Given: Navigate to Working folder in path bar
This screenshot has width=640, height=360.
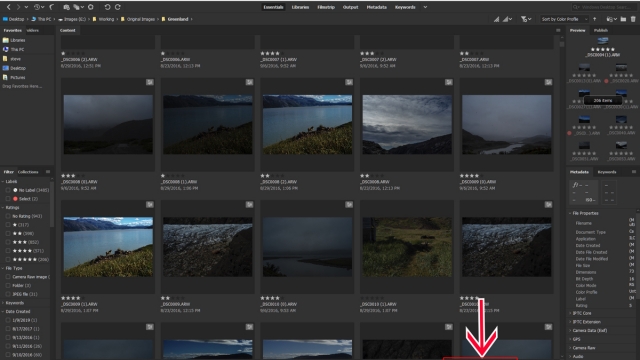Looking at the screenshot, I should (106, 19).
